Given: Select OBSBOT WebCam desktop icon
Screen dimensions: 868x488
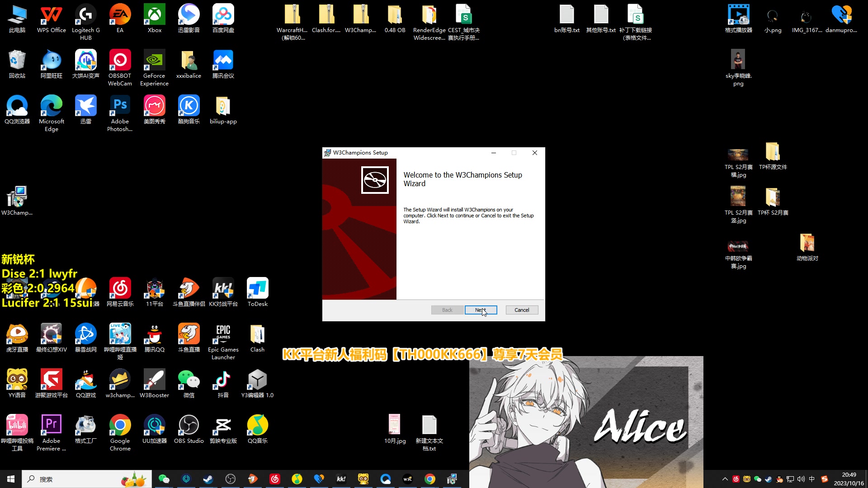Looking at the screenshot, I should point(120,68).
